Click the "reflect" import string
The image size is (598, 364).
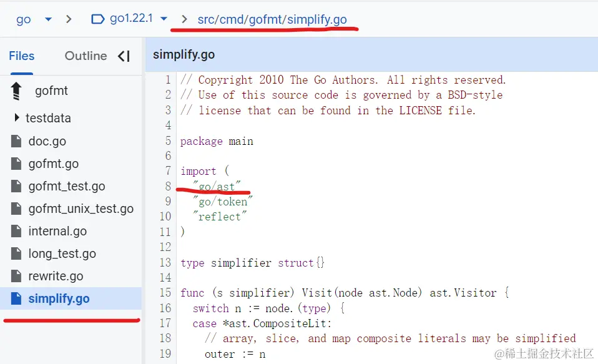(220, 217)
